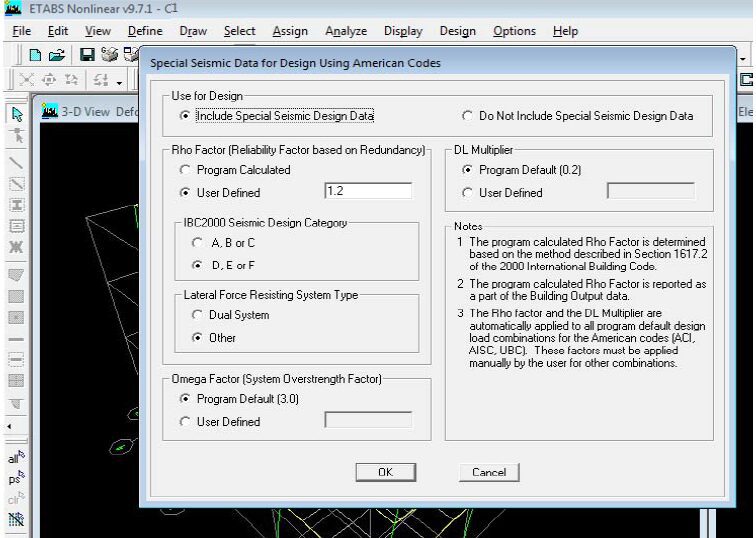Open the Edit menu

(58, 31)
